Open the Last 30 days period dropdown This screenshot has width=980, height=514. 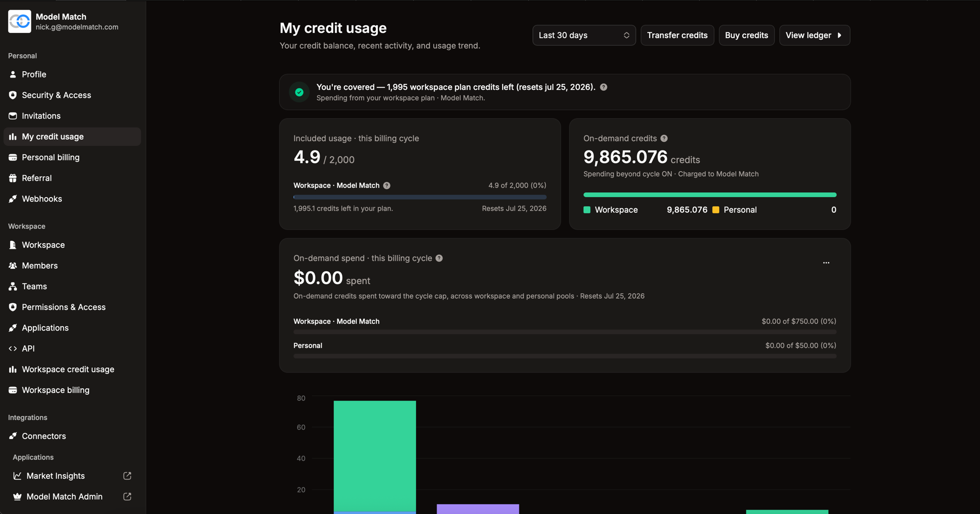[x=584, y=35]
